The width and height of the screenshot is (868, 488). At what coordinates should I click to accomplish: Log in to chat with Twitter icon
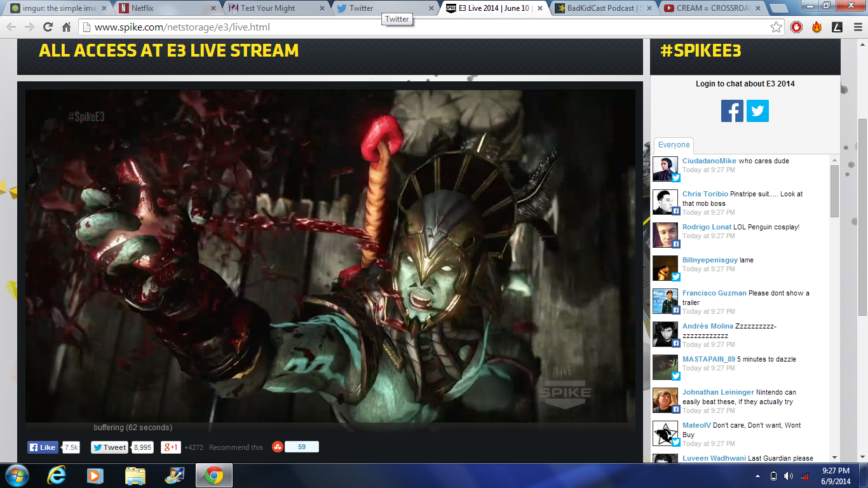coord(757,111)
